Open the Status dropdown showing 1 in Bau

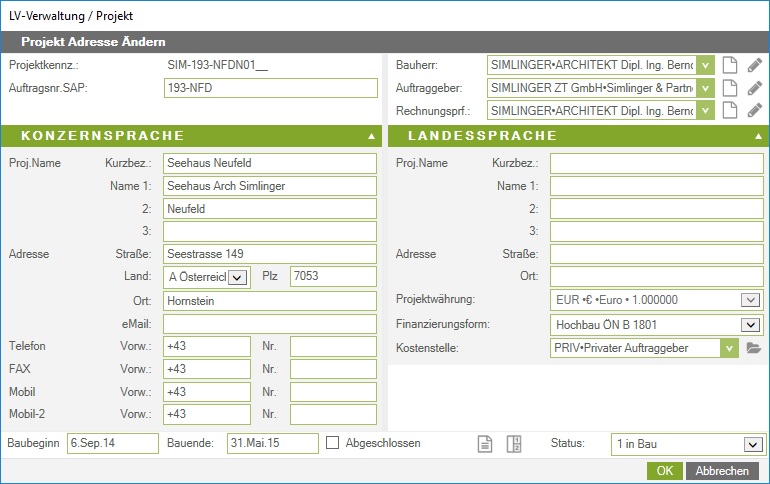tap(751, 444)
